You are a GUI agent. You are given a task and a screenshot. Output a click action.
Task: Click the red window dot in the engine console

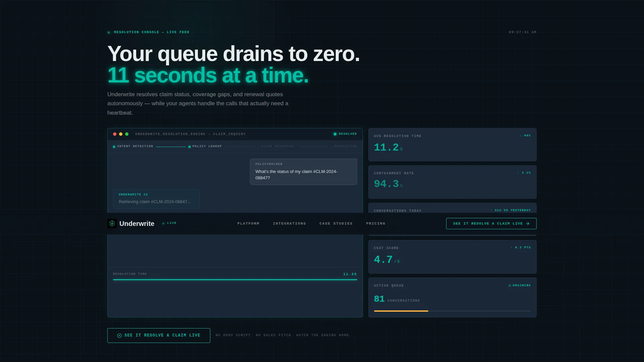pyautogui.click(x=115, y=134)
